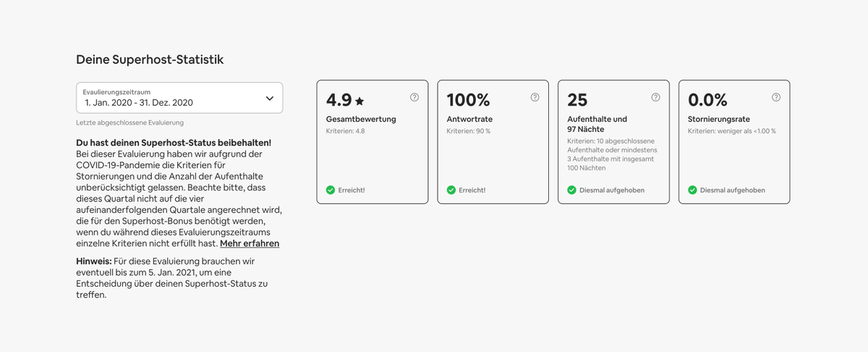The height and width of the screenshot is (352, 868).
Task: Click the Stornierungsrate label
Action: point(719,119)
